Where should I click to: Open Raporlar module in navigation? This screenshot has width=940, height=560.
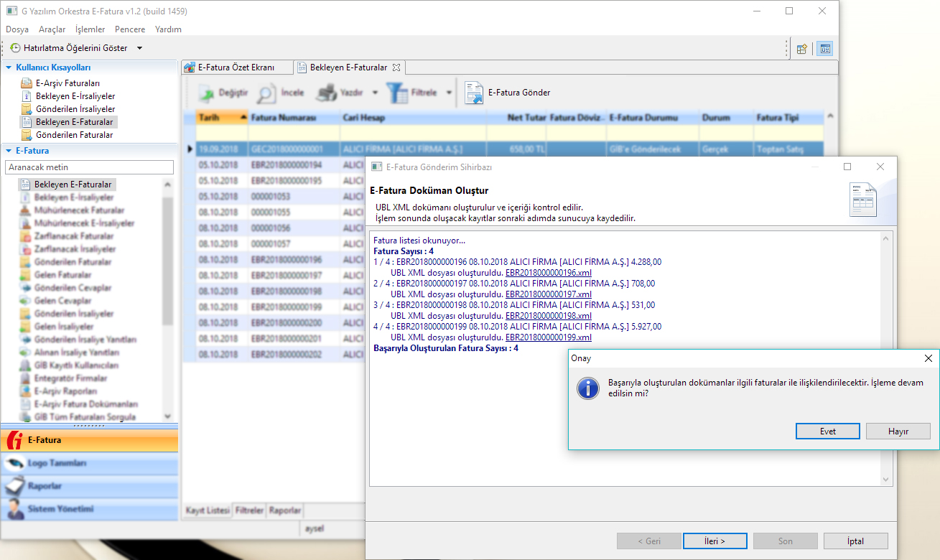[89, 486]
